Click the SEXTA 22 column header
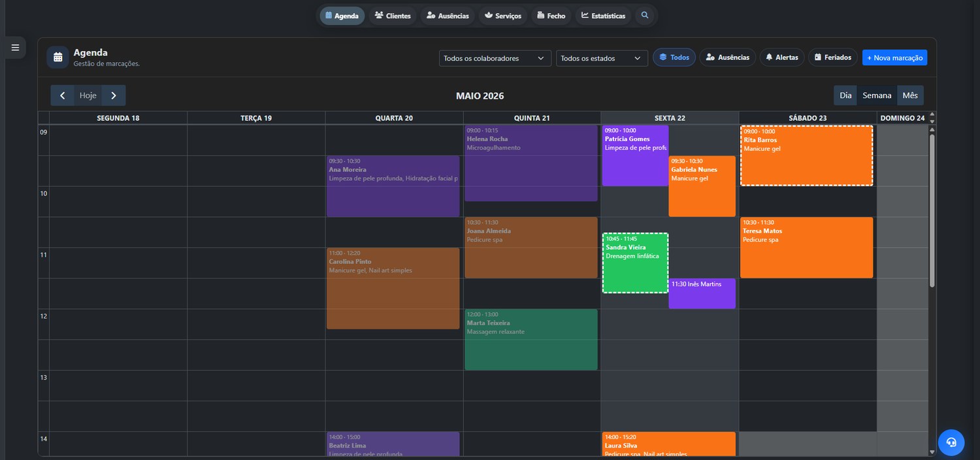Viewport: 980px width, 460px height. 670,118
